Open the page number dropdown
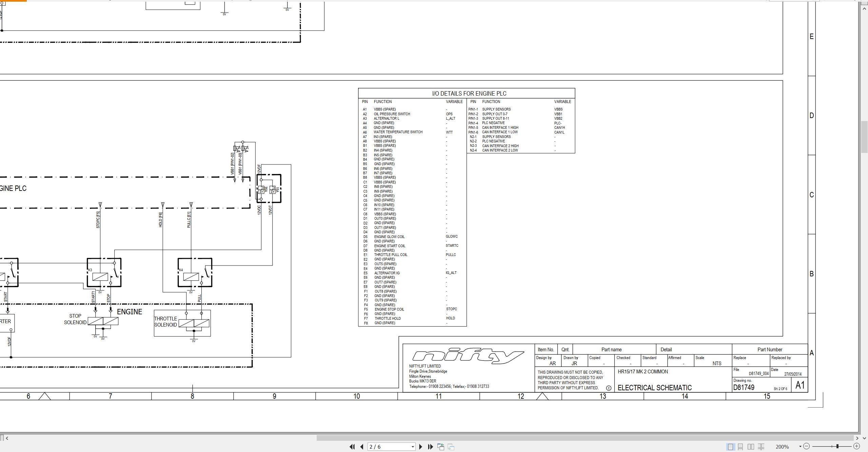 click(413, 447)
